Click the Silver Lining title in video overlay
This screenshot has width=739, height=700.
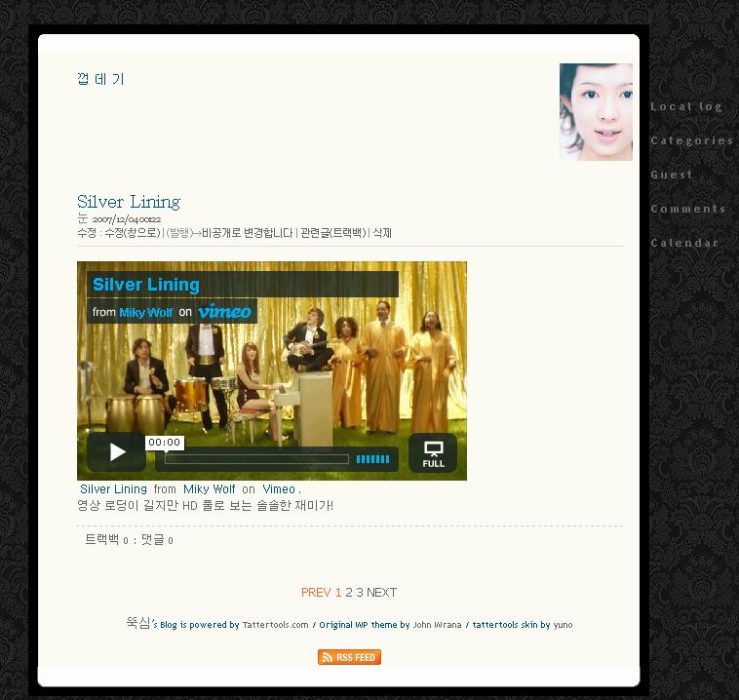pyautogui.click(x=146, y=285)
